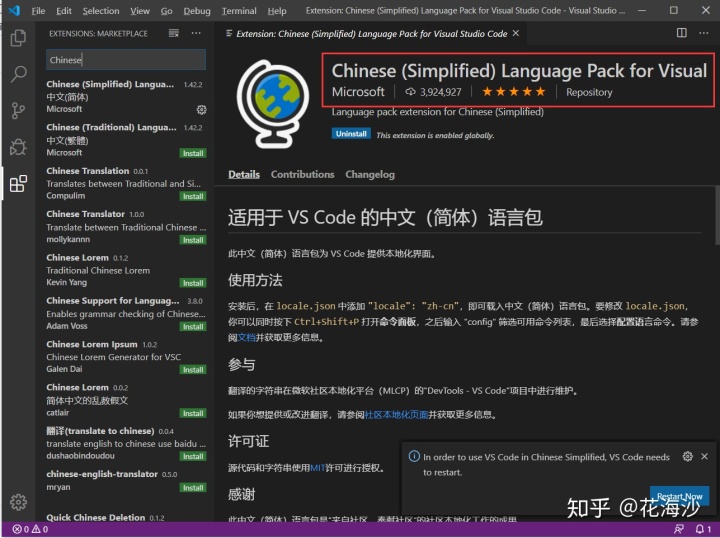The width and height of the screenshot is (720, 538).
Task: Clear extensions search results icon
Action: pos(174,33)
